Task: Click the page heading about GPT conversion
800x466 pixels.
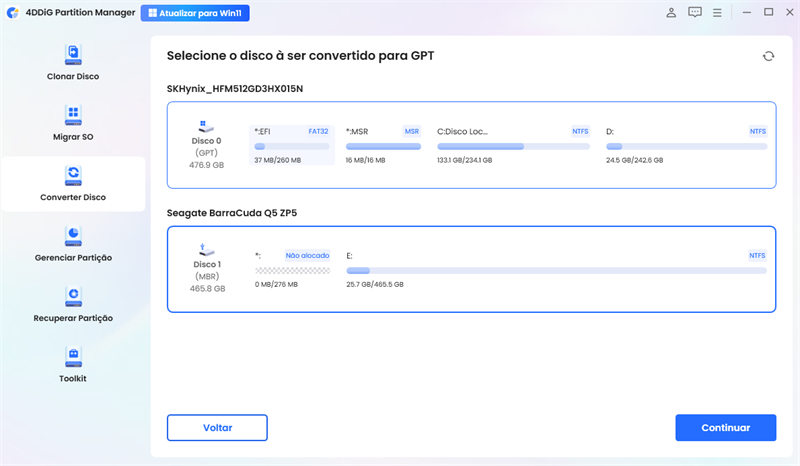Action: pos(300,56)
